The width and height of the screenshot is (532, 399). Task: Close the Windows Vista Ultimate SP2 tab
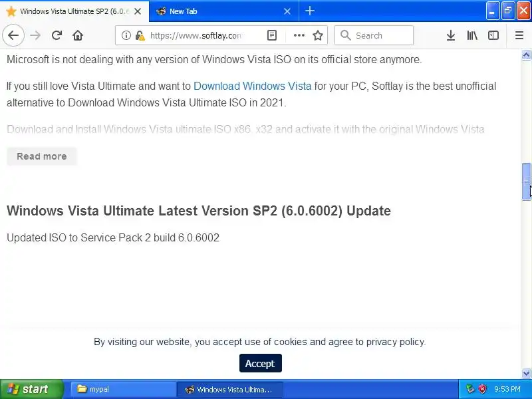[x=138, y=11]
